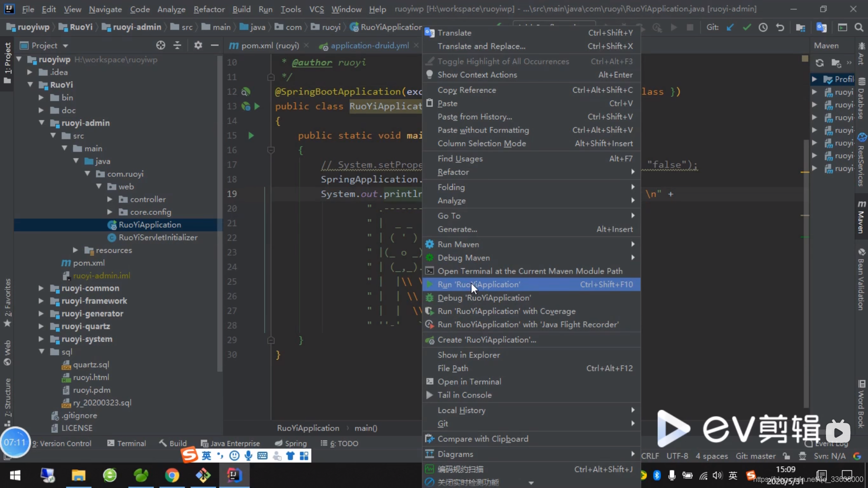Open Local History submenu
This screenshot has width=868, height=488.
coord(531,410)
